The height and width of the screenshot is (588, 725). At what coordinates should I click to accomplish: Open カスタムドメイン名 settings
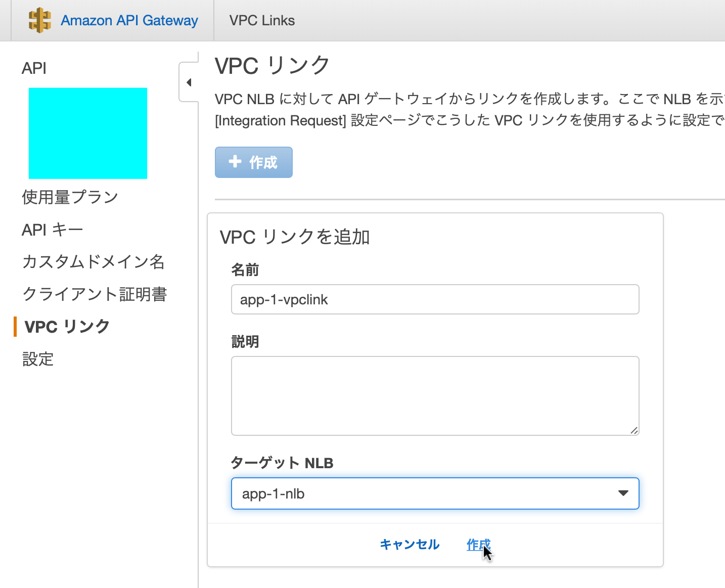[94, 262]
